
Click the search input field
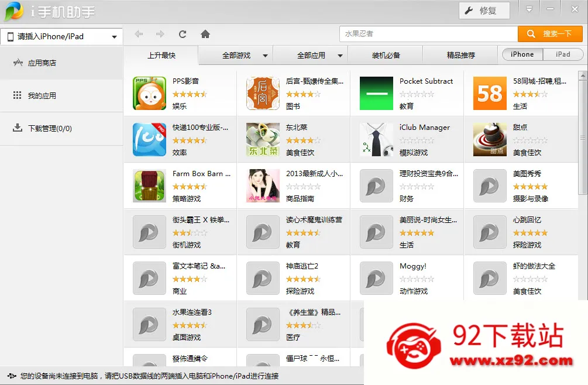click(x=428, y=34)
